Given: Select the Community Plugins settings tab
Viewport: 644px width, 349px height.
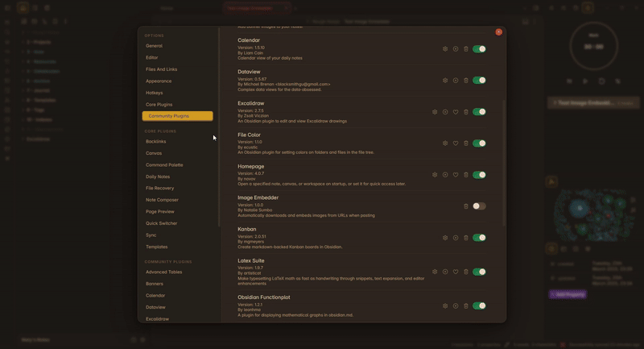Looking at the screenshot, I should point(177,116).
